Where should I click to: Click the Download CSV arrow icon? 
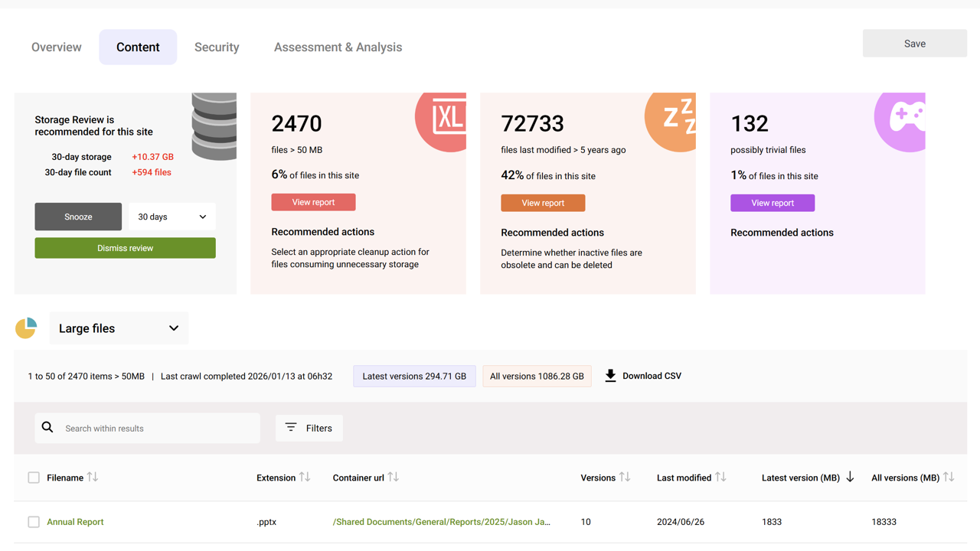pos(610,376)
